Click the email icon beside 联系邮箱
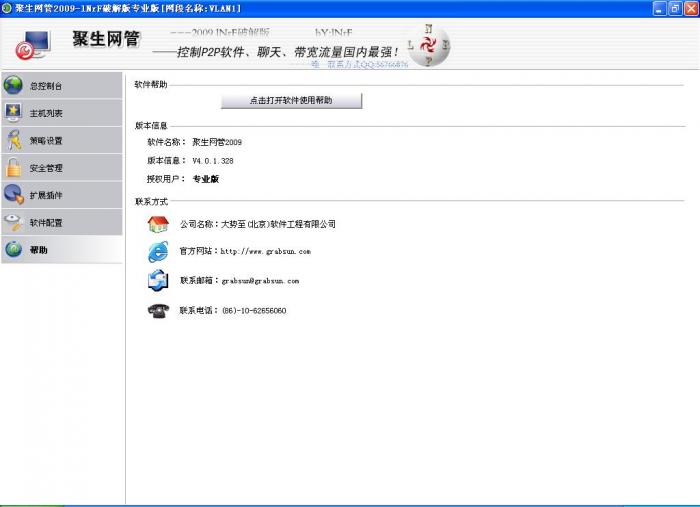The width and height of the screenshot is (700, 507). tap(158, 281)
